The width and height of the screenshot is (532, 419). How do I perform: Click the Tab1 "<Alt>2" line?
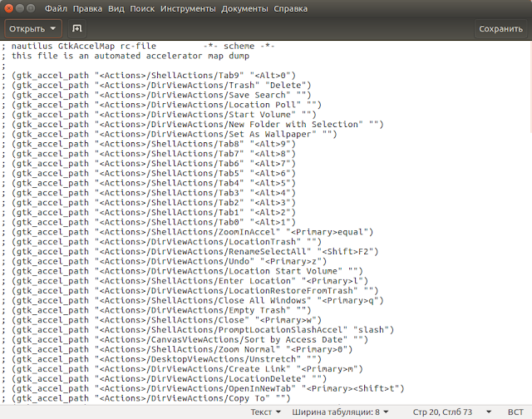click(x=149, y=212)
